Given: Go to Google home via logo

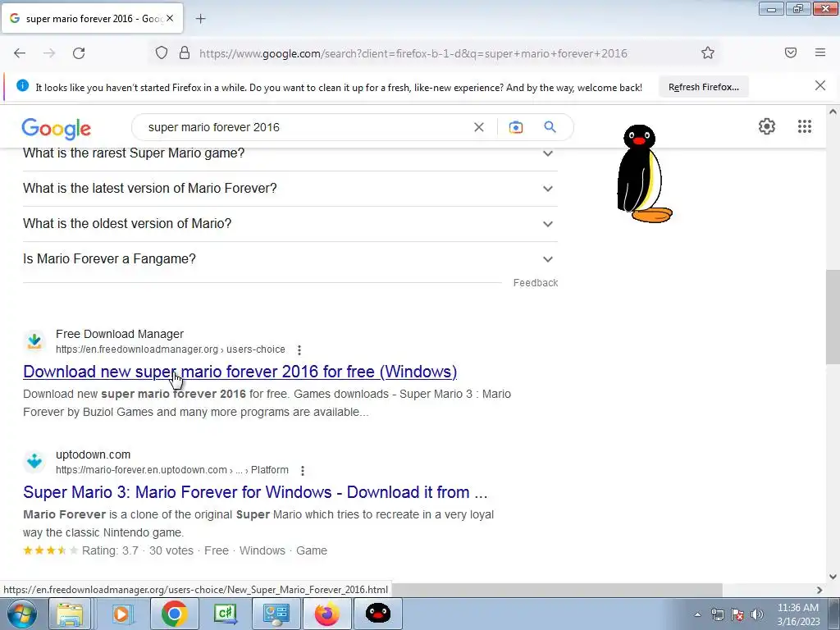Looking at the screenshot, I should tap(57, 129).
